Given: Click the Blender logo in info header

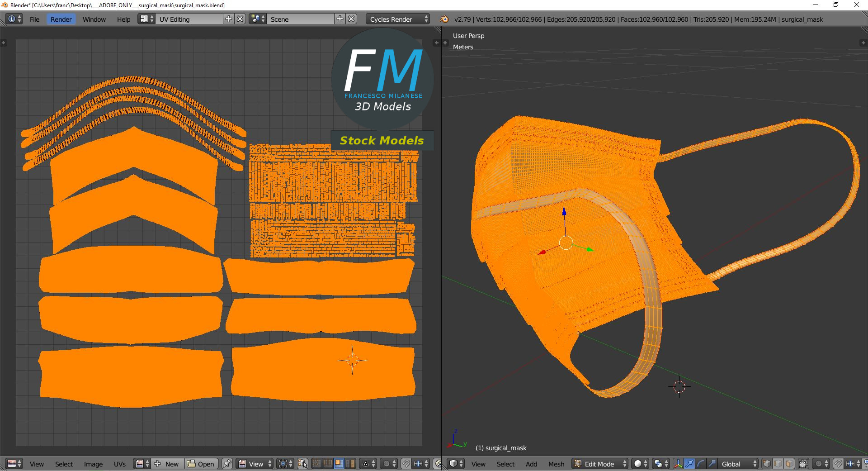Looking at the screenshot, I should tap(444, 19).
